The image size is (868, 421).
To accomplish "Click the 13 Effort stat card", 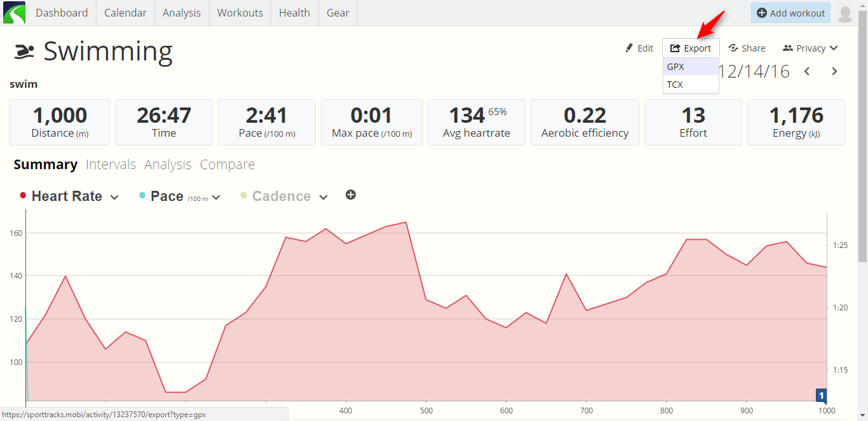I will click(x=693, y=122).
